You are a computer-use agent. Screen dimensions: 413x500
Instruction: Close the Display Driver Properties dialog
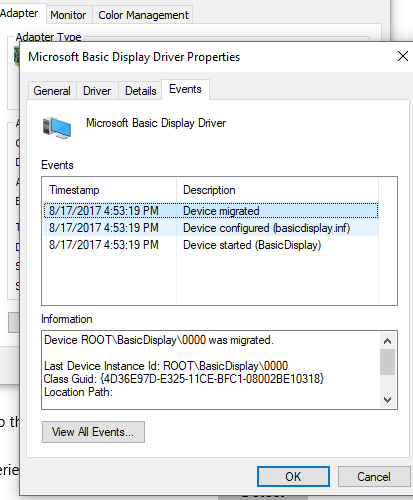click(x=403, y=56)
